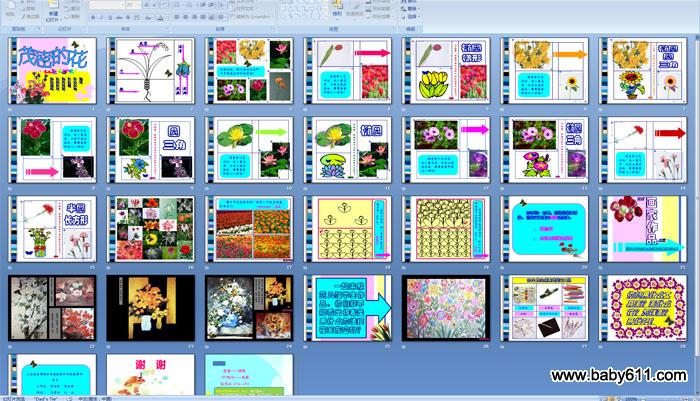Select slide 15 labeled 半圆 长方形

pos(52,229)
